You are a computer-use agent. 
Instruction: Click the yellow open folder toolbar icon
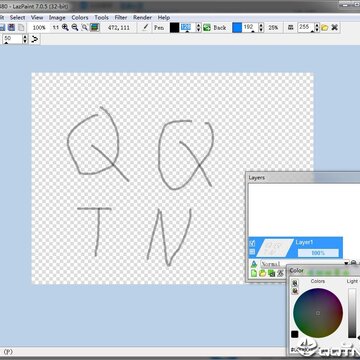pyautogui.click(x=325, y=28)
